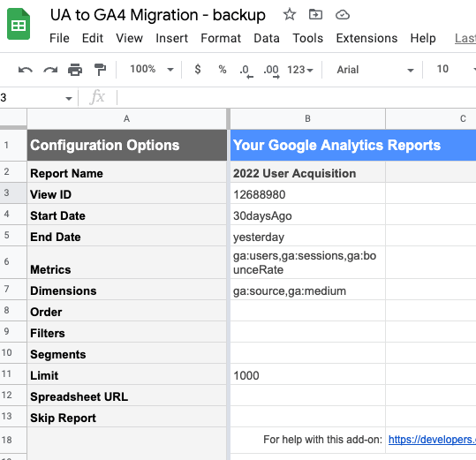The height and width of the screenshot is (460, 476).
Task: Select the ga:source,ga:medium cell
Action: click(x=308, y=290)
